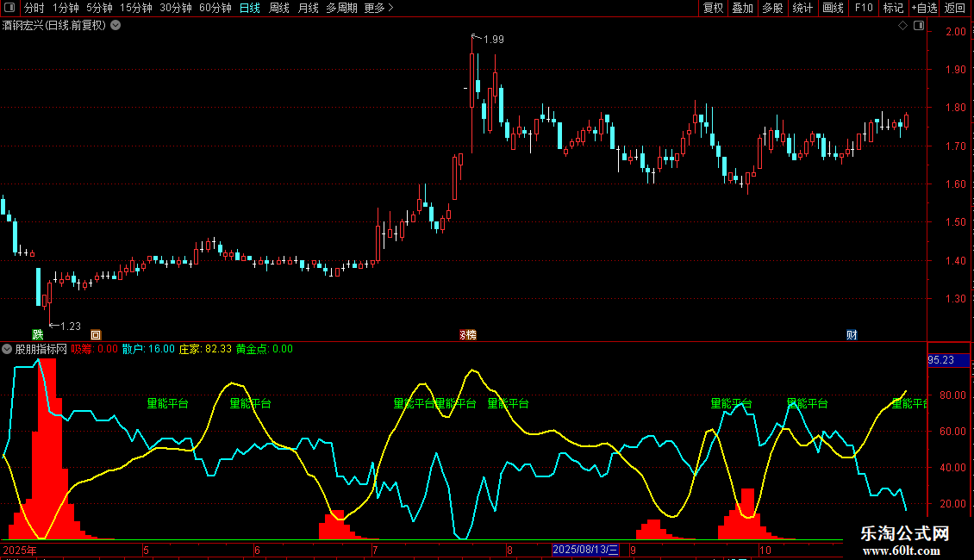Click month 7 on the time axis
Image resolution: width=974 pixels, height=560 pixels.
[x=375, y=550]
